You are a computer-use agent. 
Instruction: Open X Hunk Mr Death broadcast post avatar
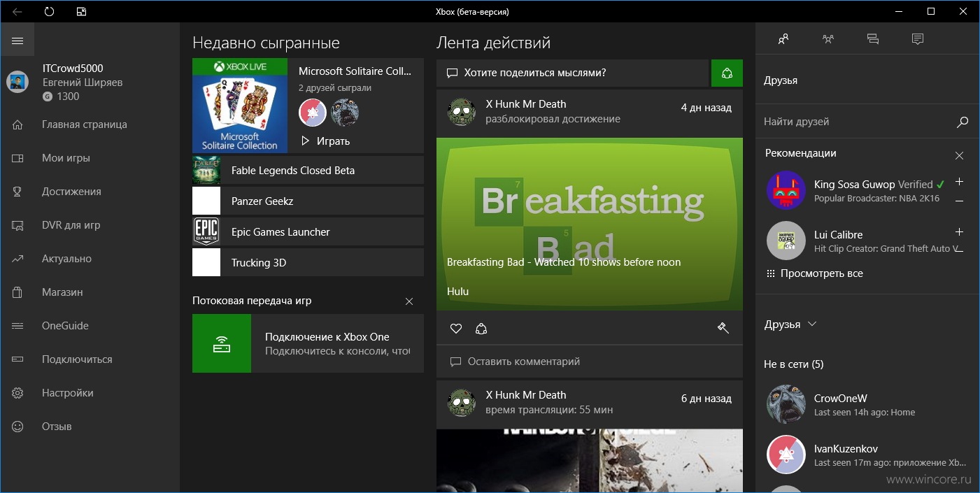[462, 402]
